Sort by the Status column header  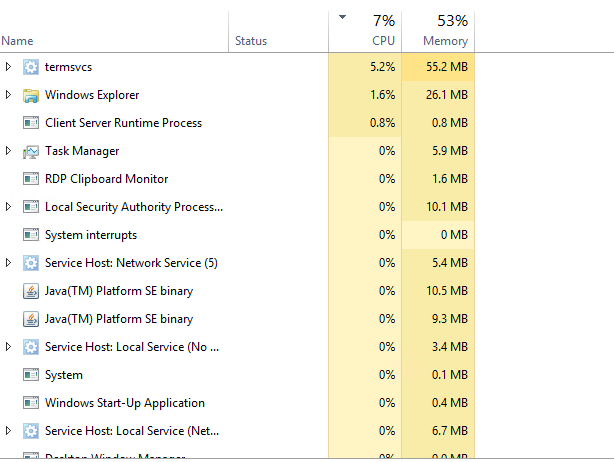coord(250,41)
